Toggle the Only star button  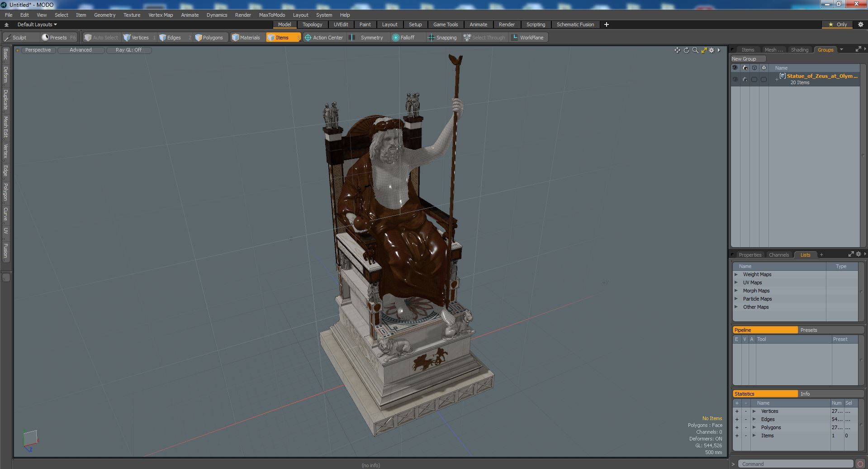point(838,24)
